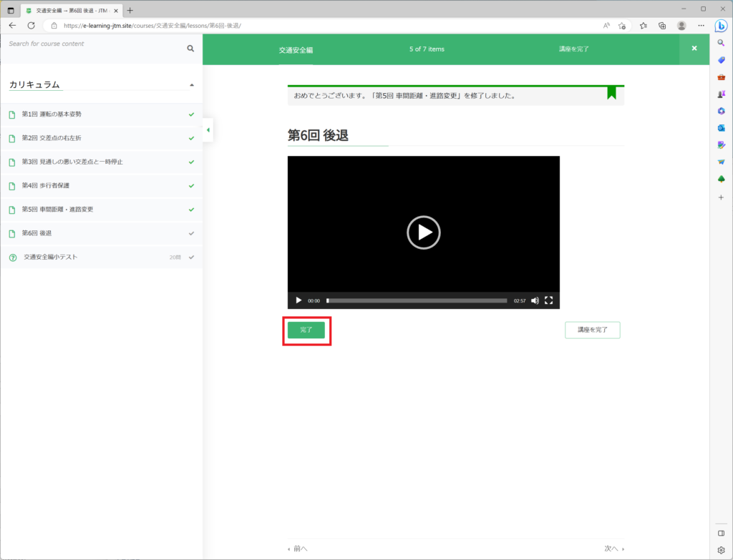Collapse the カリキュラム section arrow
Image resolution: width=733 pixels, height=560 pixels.
[x=191, y=85]
